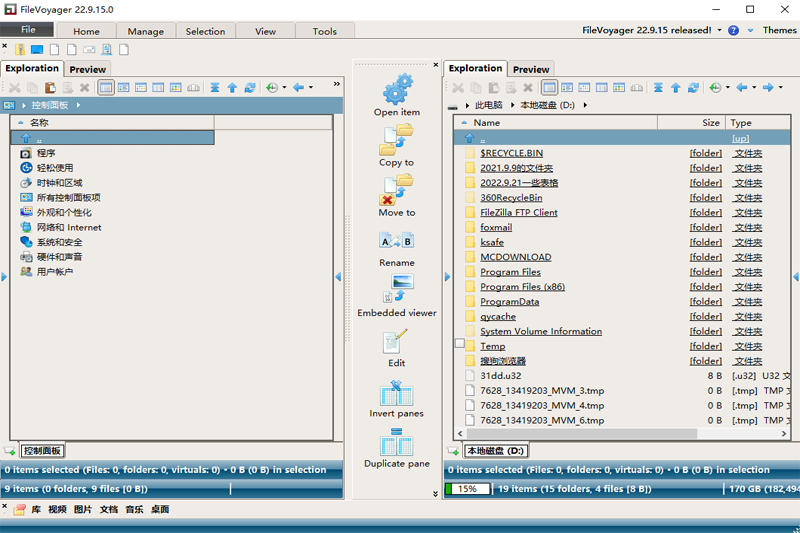This screenshot has height=533, width=800.
Task: Click the Copy to icon in center panel
Action: click(397, 138)
